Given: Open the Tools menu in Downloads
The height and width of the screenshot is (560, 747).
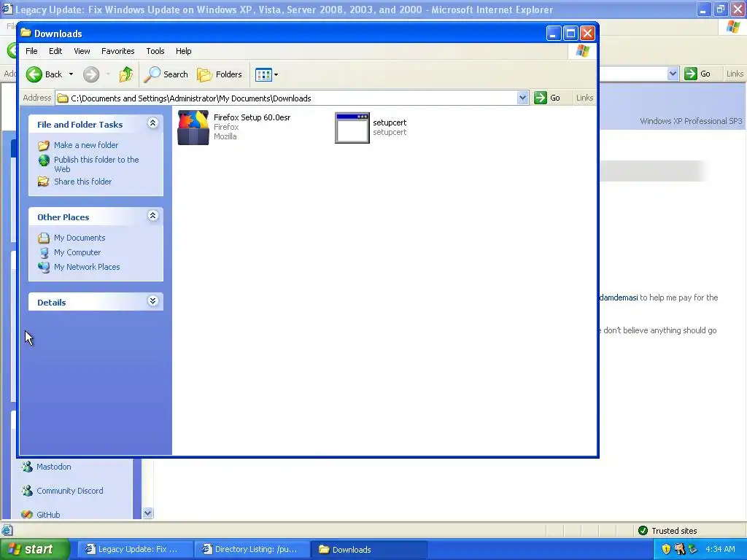Looking at the screenshot, I should (155, 51).
